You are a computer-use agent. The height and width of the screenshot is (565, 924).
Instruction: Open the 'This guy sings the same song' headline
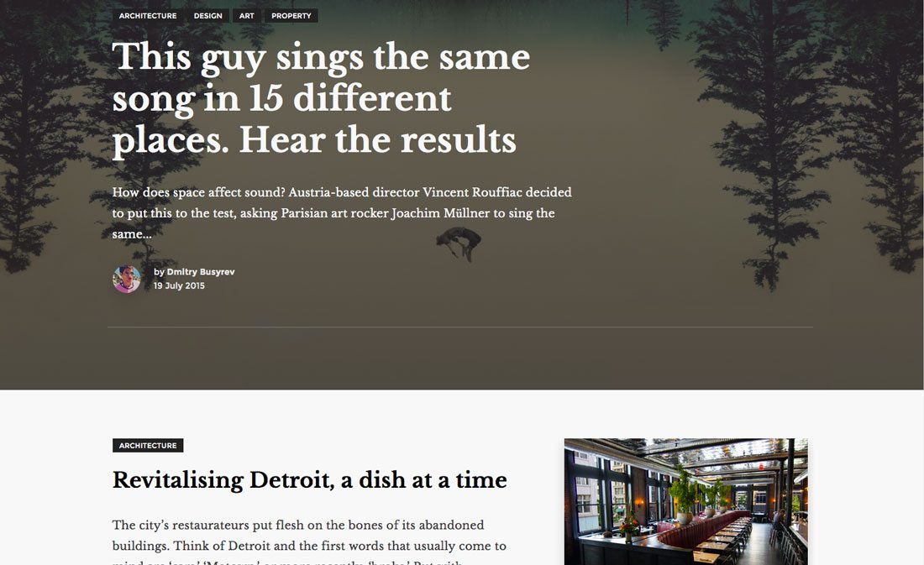point(321,99)
